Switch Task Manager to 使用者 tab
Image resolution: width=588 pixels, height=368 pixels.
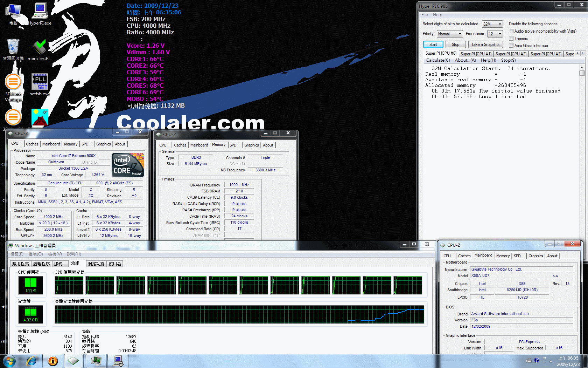pos(115,264)
